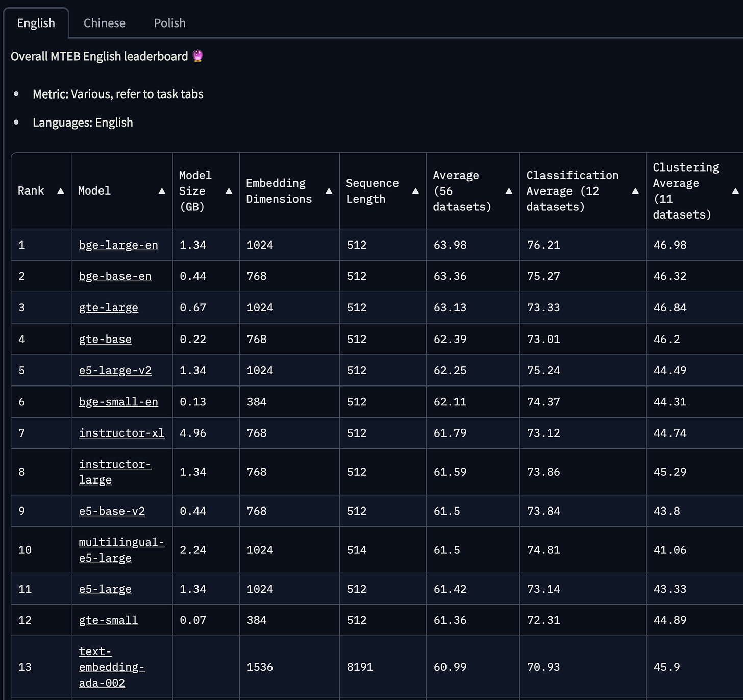Viewport: 743px width, 700px height.
Task: Click the Overall MTEB English leaderboard heading
Action: [x=100, y=56]
